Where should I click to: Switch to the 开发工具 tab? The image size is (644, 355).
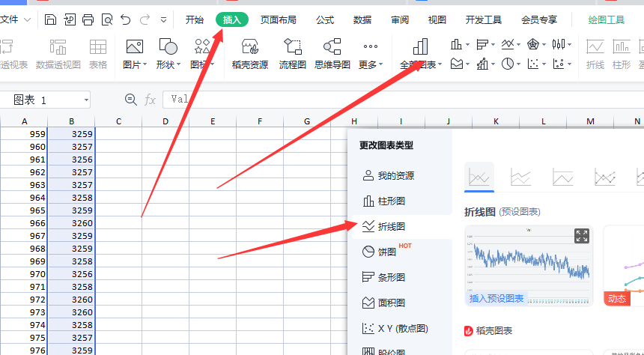[484, 19]
